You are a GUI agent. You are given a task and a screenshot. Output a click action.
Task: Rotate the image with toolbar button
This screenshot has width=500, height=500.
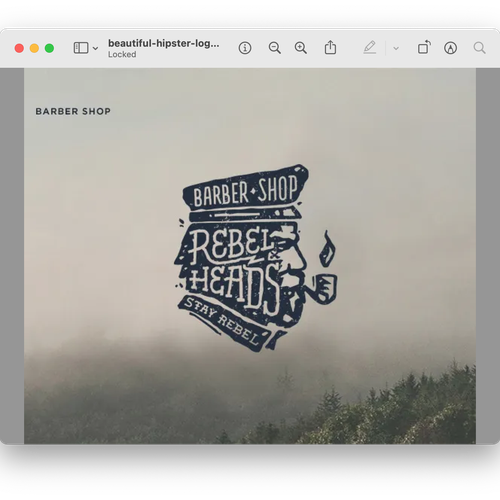click(x=424, y=47)
